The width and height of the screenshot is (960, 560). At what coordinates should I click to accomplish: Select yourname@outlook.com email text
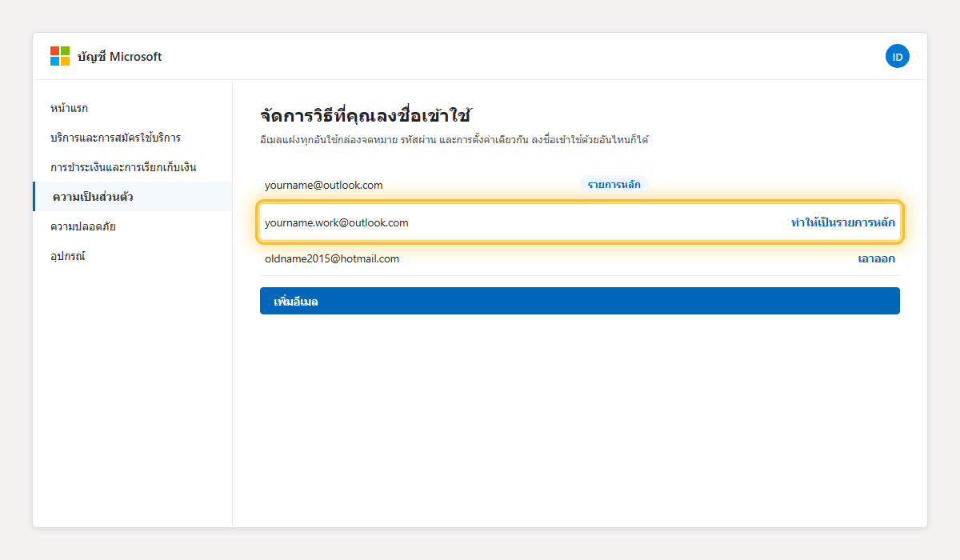pos(324,185)
